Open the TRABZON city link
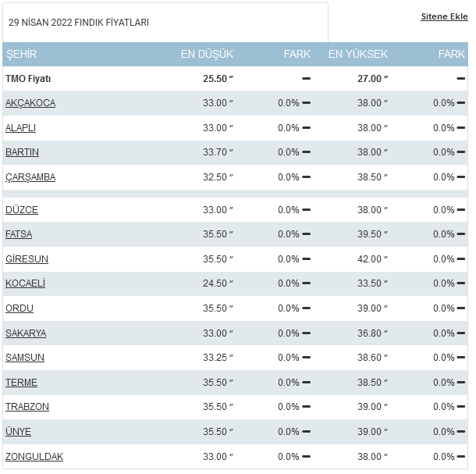476x474 pixels. pos(27,407)
